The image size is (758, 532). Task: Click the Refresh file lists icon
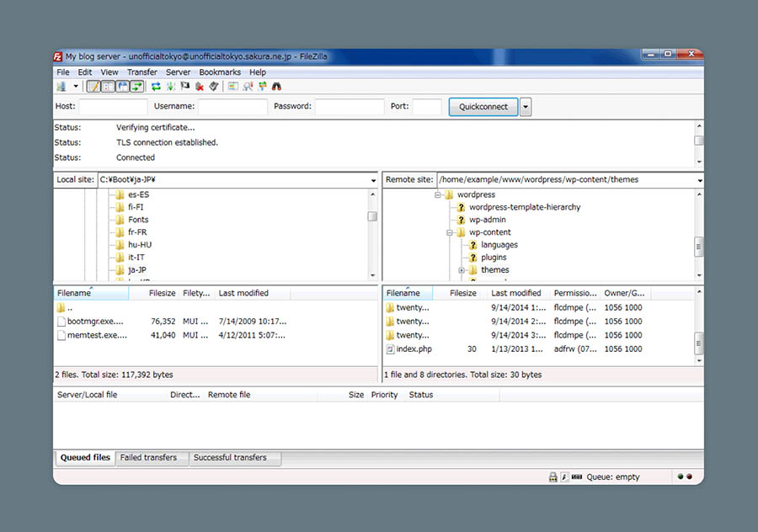click(x=156, y=87)
